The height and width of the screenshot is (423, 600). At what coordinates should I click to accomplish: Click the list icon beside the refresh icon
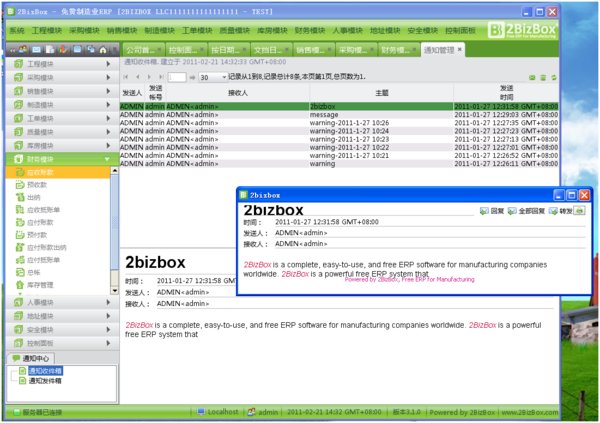coord(543,78)
